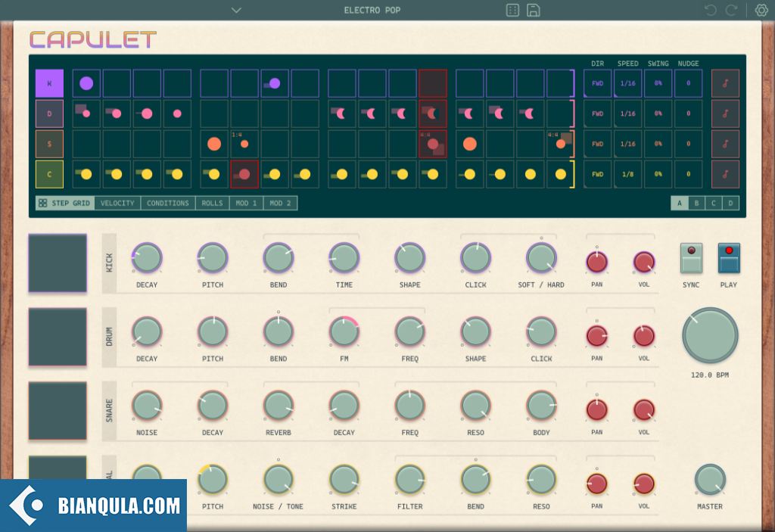Toggle the SYNC switch

coord(691,258)
